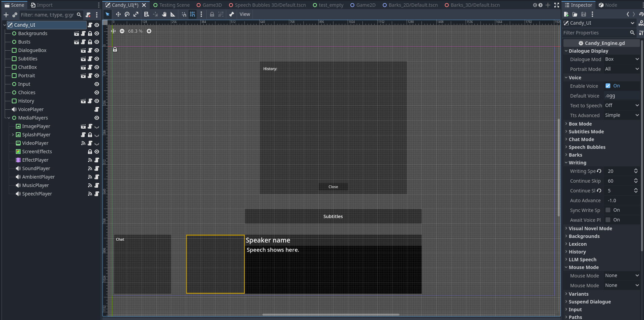Toggle grid snap in the viewport toolbar

pos(193,14)
